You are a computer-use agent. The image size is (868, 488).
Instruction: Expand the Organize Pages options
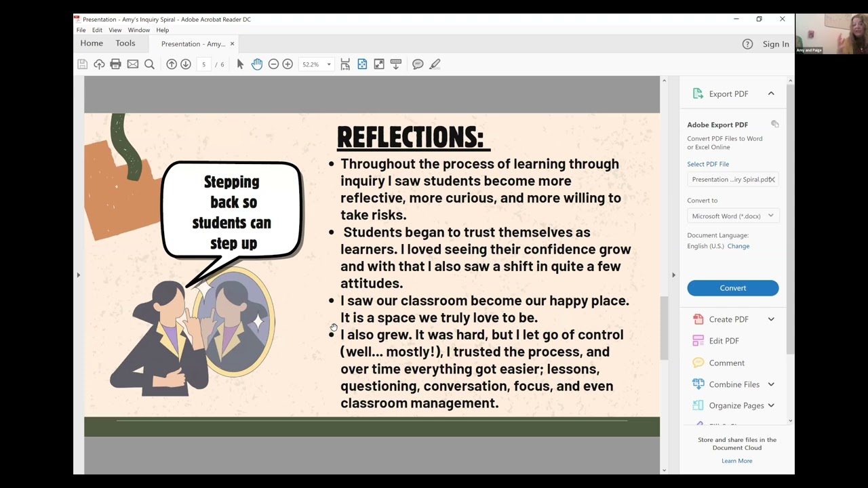pyautogui.click(x=771, y=405)
